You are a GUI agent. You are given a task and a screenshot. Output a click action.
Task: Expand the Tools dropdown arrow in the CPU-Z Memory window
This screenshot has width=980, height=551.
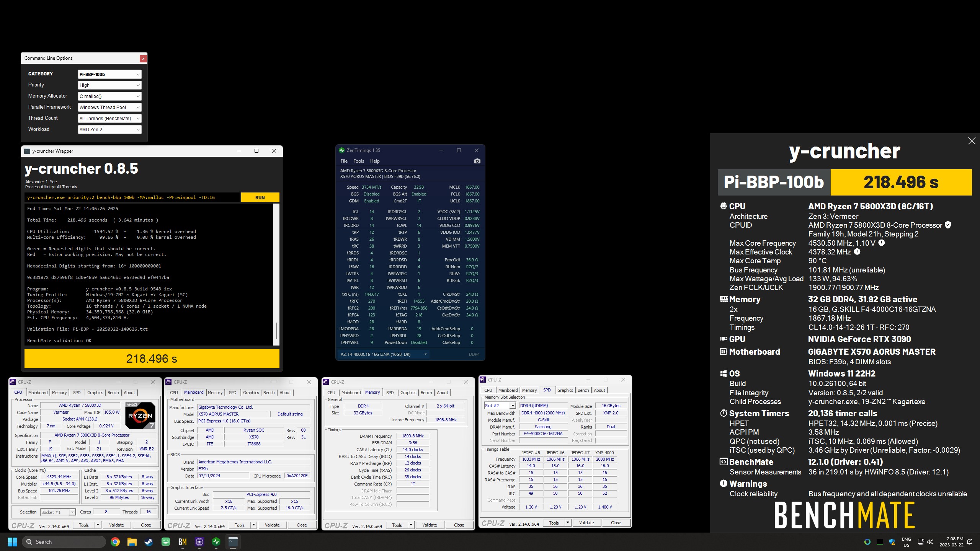click(411, 525)
